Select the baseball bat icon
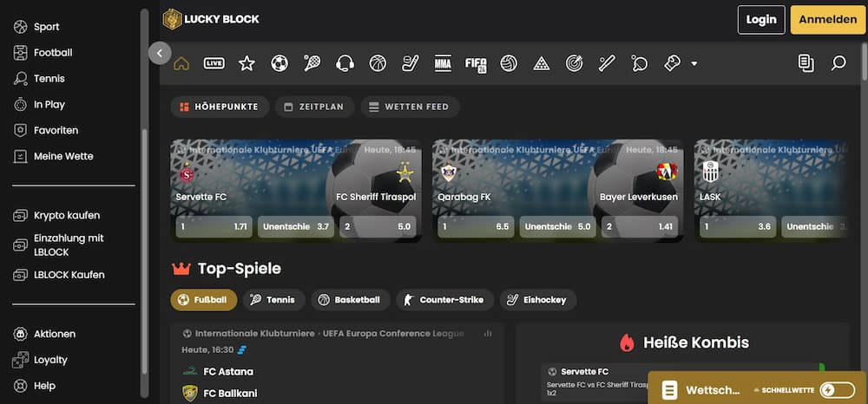 pos(607,63)
